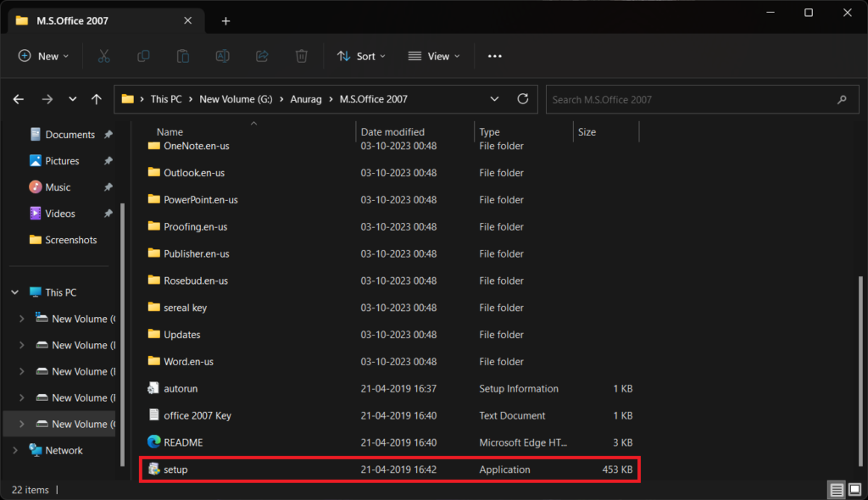Switch to details view in status bar
The height and width of the screenshot is (500, 868).
[836, 490]
